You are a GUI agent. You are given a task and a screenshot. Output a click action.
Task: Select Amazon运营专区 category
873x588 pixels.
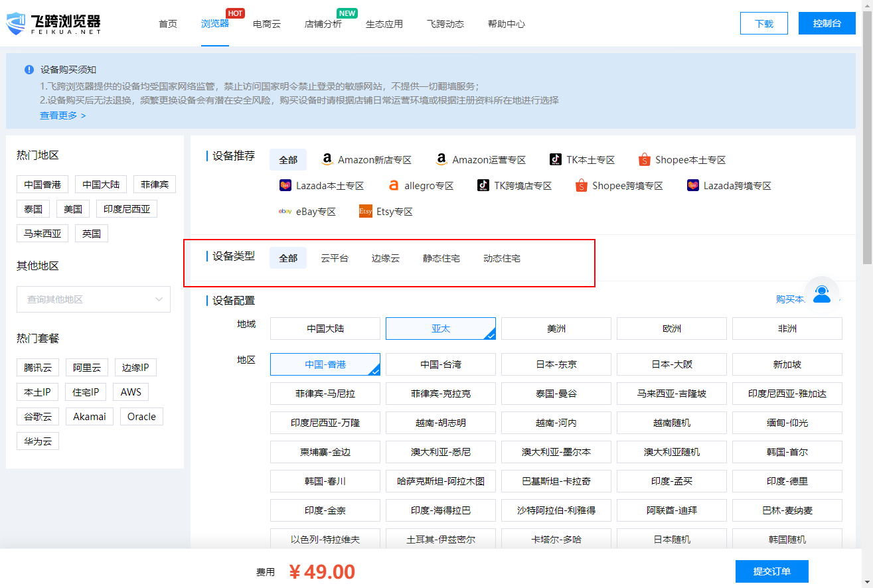[x=481, y=160]
